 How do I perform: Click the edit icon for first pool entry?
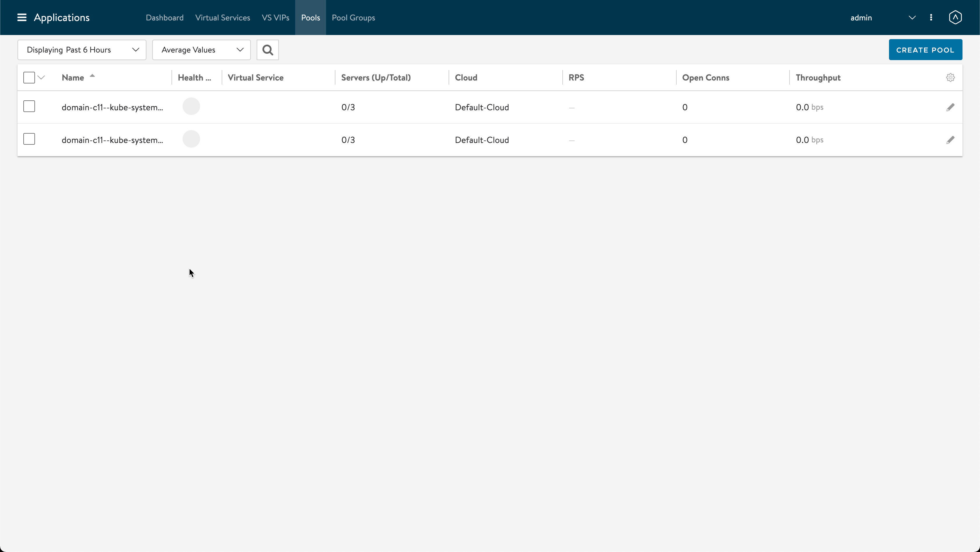[950, 107]
